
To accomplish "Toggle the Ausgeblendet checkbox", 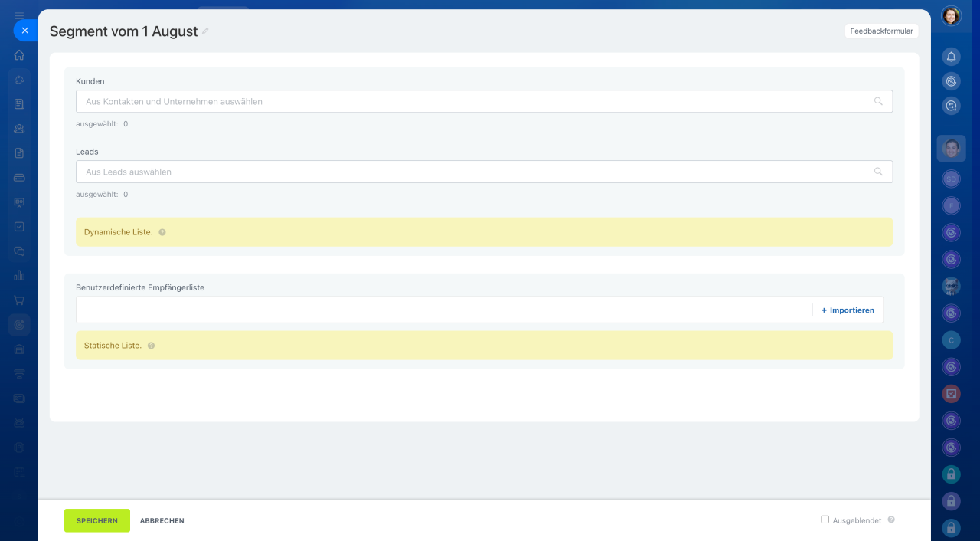I will click(825, 520).
